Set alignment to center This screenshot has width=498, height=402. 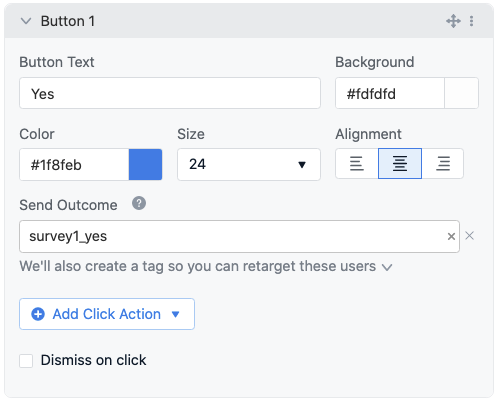[x=400, y=164]
